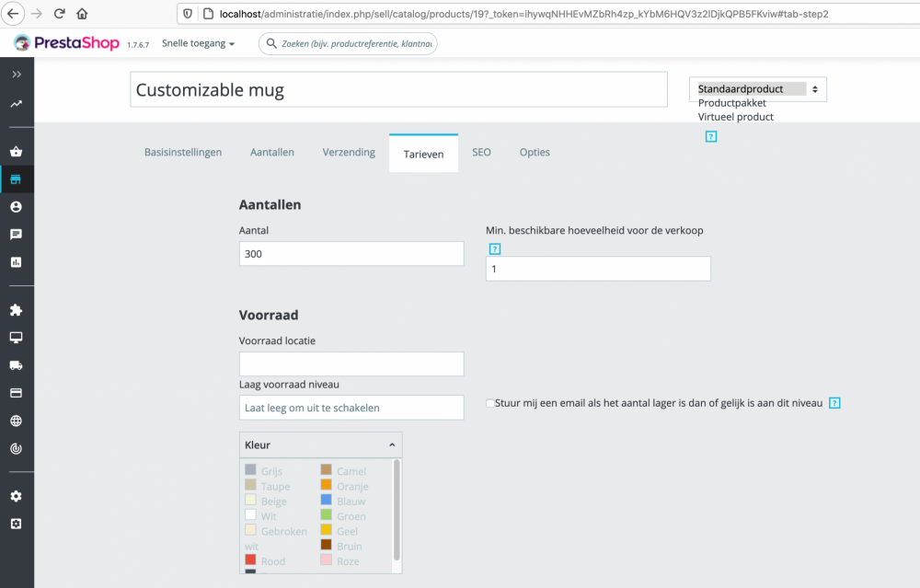Viewport: 920px width, 588px height.
Task: Switch to the SEO tab
Action: pyautogui.click(x=481, y=153)
